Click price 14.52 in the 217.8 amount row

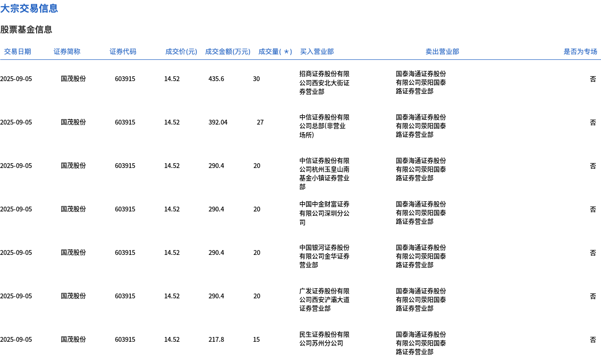point(172,339)
